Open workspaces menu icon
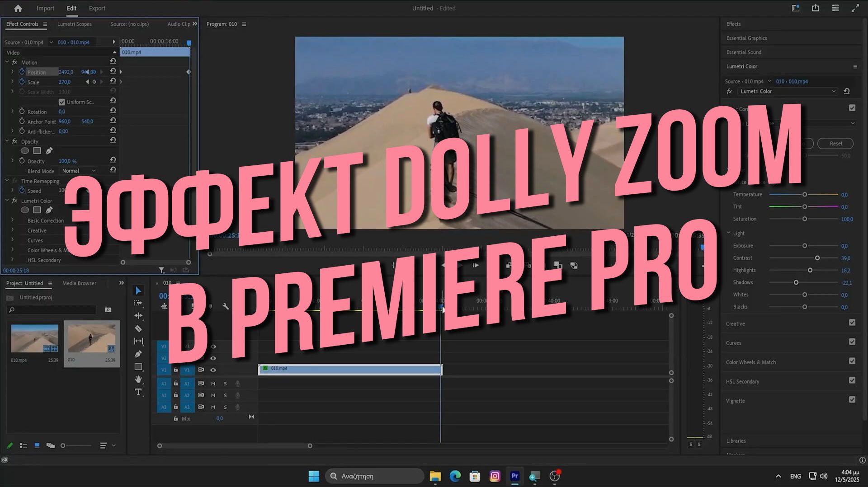Screen dimensions: 868x487 835,8
